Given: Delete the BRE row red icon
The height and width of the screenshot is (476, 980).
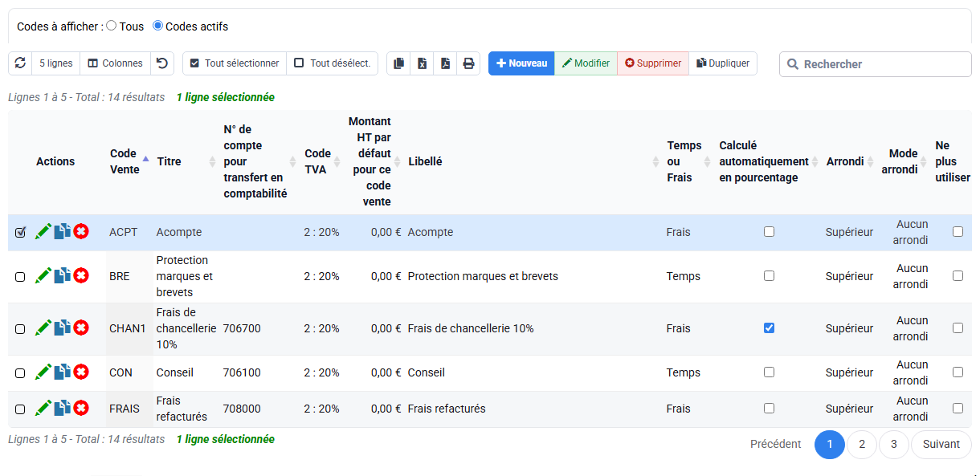Looking at the screenshot, I should [81, 276].
